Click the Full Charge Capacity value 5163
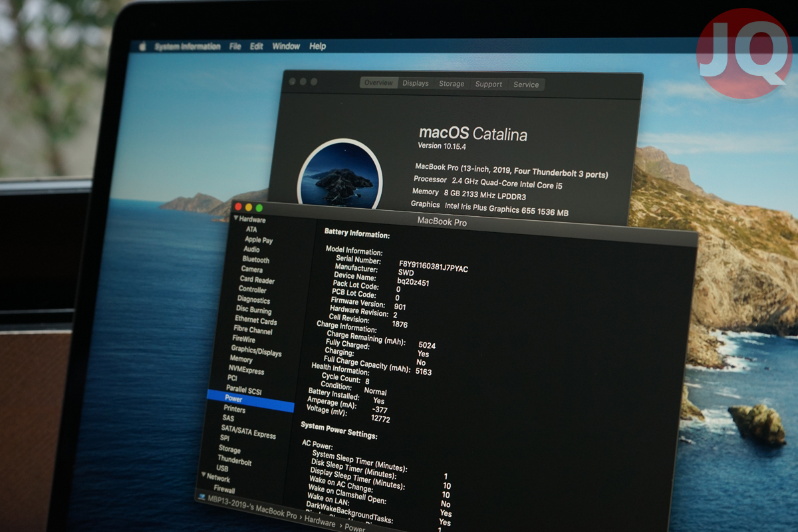 click(x=424, y=372)
